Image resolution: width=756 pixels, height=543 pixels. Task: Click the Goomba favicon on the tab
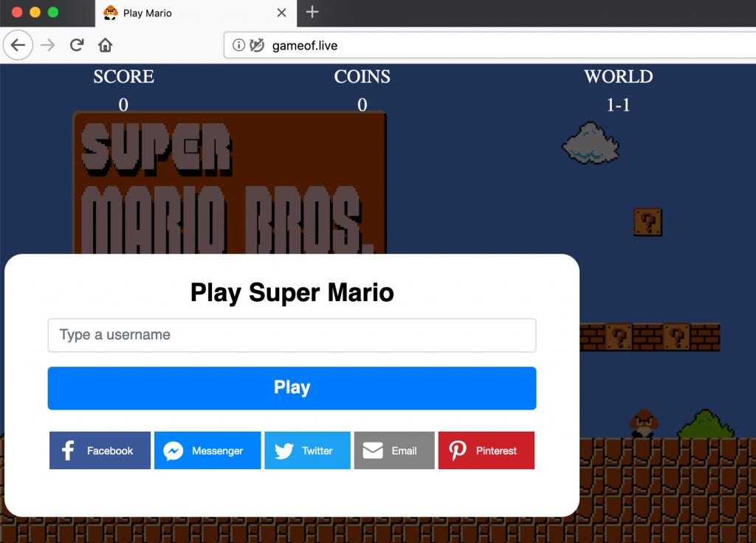tap(111, 13)
